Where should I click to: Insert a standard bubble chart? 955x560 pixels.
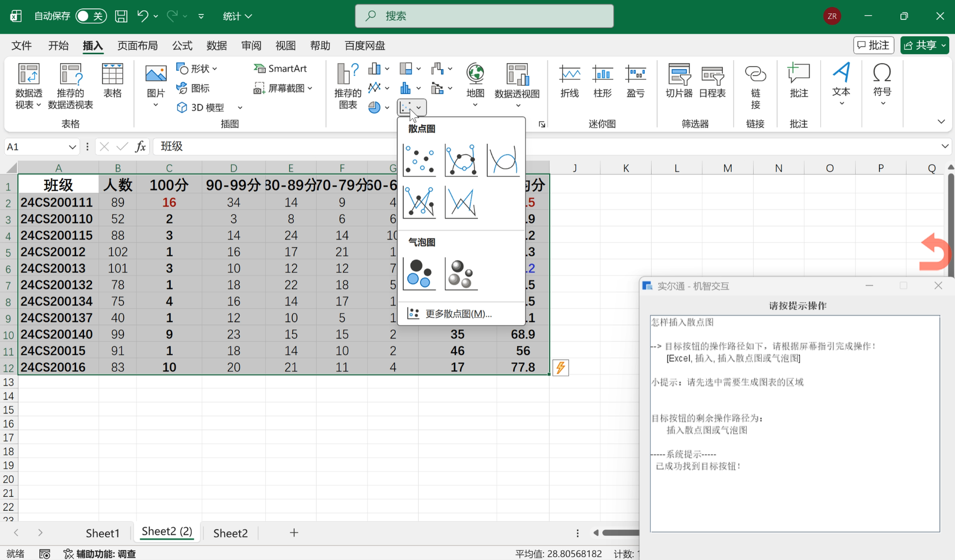coord(419,274)
